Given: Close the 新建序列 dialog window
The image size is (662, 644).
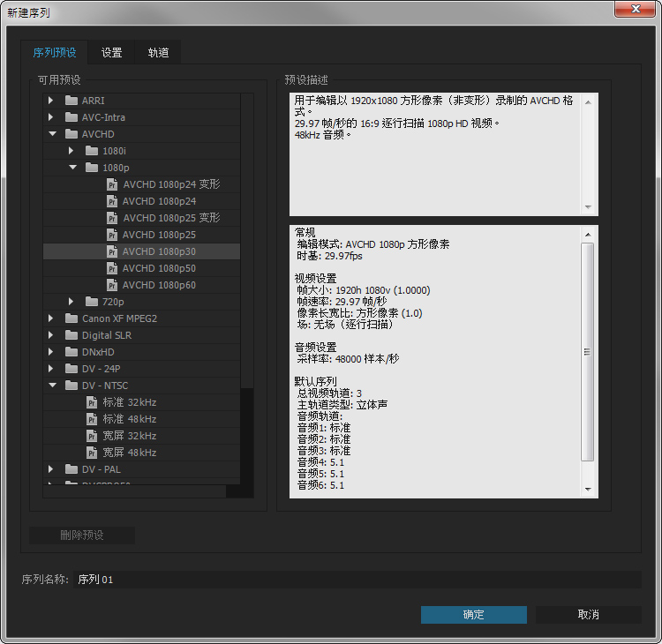Looking at the screenshot, I should (x=636, y=9).
